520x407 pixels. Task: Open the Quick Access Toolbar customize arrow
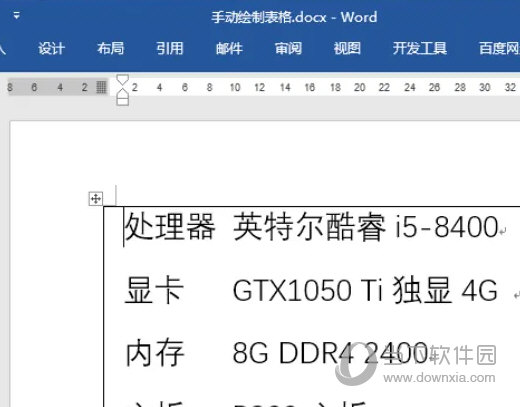tap(16, 15)
